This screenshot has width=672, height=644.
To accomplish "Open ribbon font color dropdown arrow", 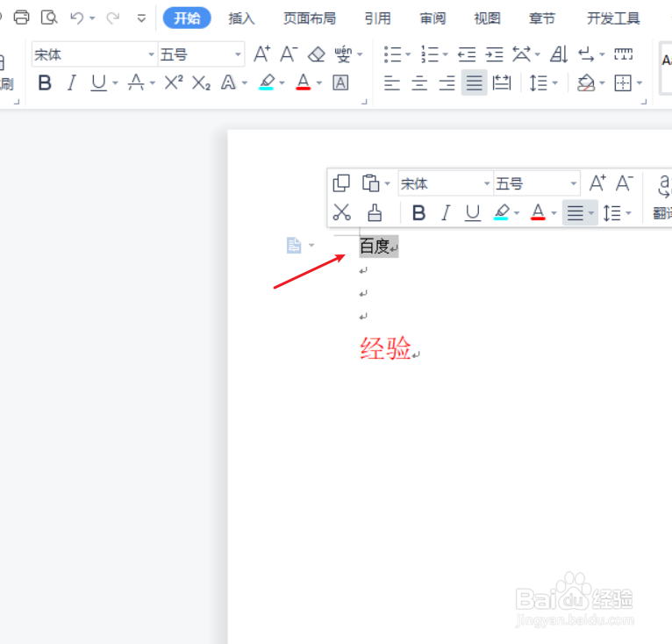I will [x=318, y=83].
